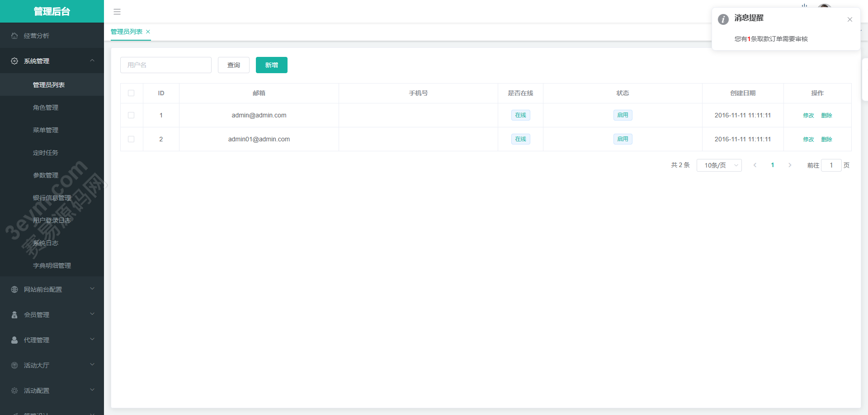
Task: Open 菜单管理 in the sidebar menu
Action: click(46, 130)
